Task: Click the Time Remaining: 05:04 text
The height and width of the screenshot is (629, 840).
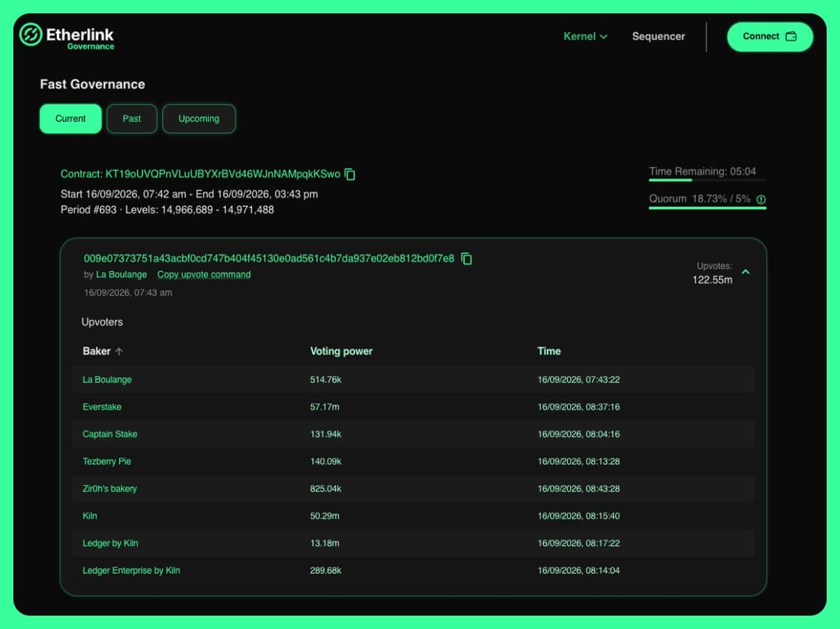Action: pyautogui.click(x=702, y=171)
